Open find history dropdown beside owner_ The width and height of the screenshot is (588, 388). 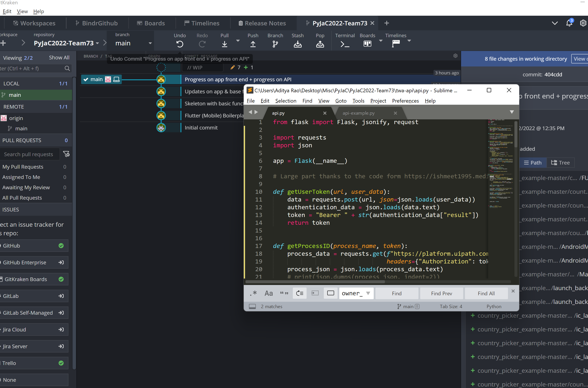[368, 293]
